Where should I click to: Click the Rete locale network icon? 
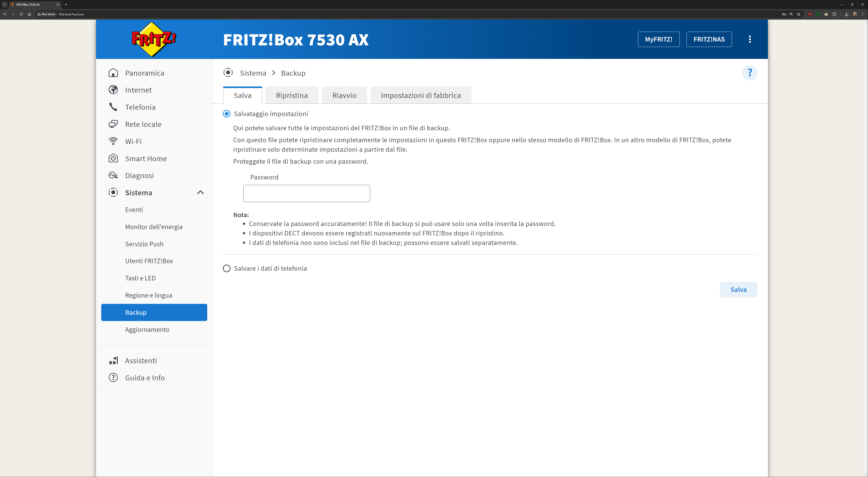113,124
